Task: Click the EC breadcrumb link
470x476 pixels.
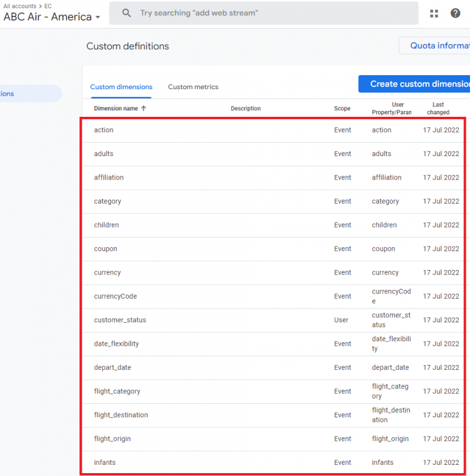Action: pos(48,6)
